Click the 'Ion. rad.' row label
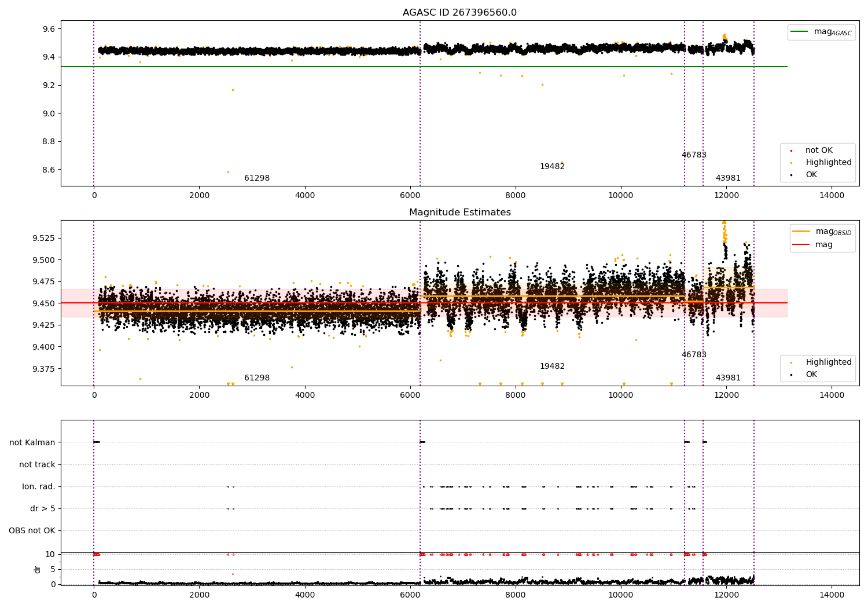The image size is (868, 608). tap(39, 486)
